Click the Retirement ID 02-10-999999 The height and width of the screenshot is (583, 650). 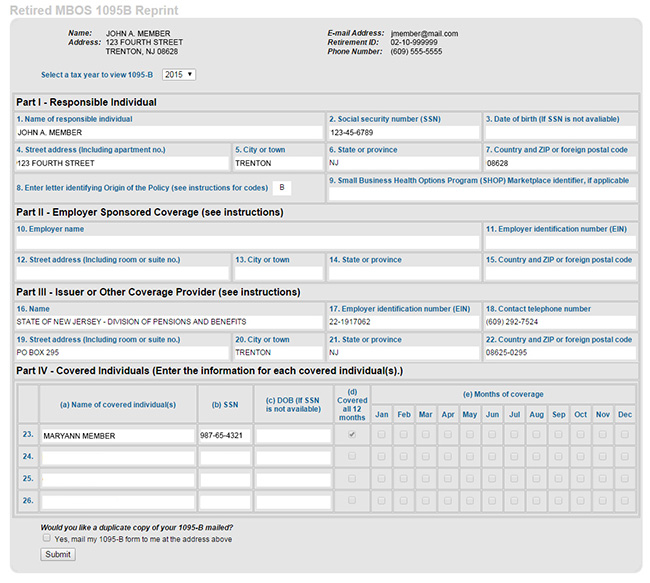[414, 42]
